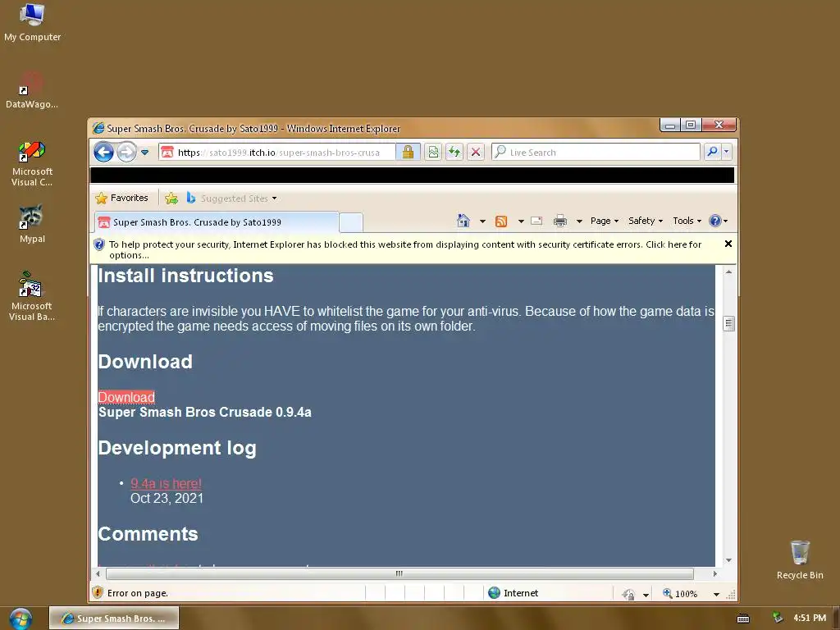This screenshot has width=840, height=630.
Task: Click the Read Mail envelope icon
Action: (536, 221)
